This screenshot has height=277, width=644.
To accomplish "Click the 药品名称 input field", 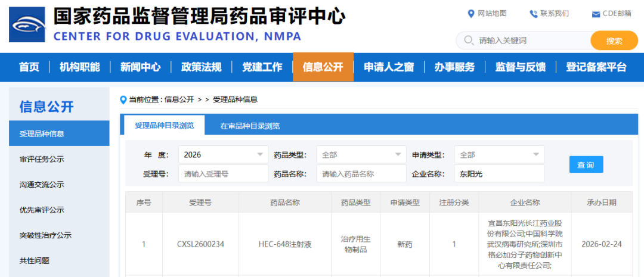I will coord(361,173).
